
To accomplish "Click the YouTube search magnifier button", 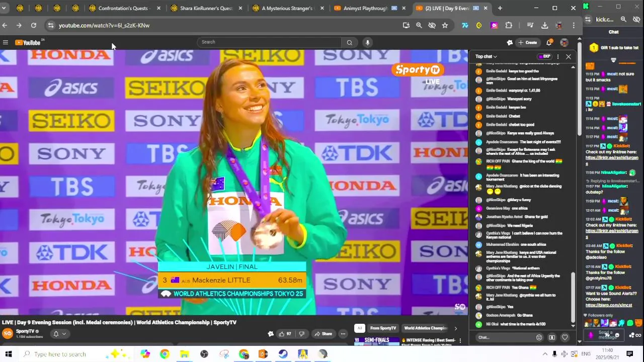I will (349, 42).
